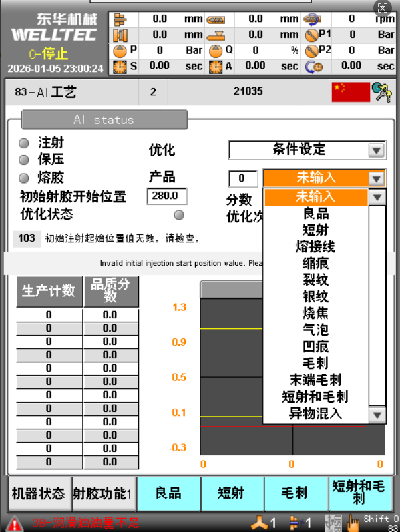The image size is (400, 532).
Task: Select 凹痕 from the dropdown list
Action: pyautogui.click(x=316, y=346)
